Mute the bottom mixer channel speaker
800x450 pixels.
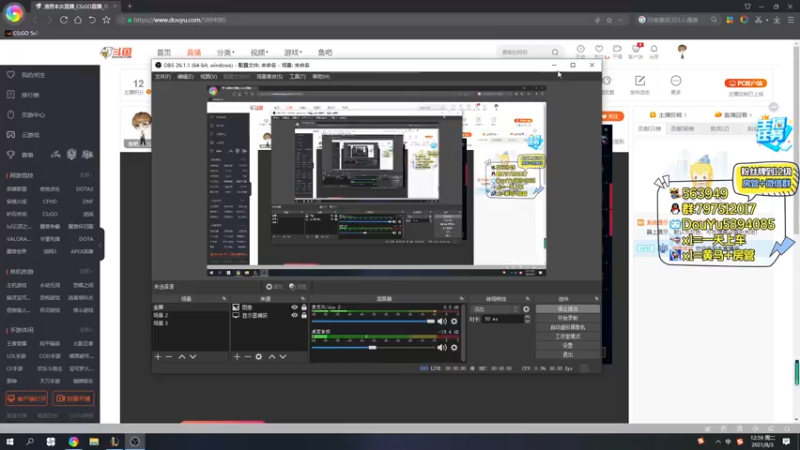pyautogui.click(x=442, y=347)
